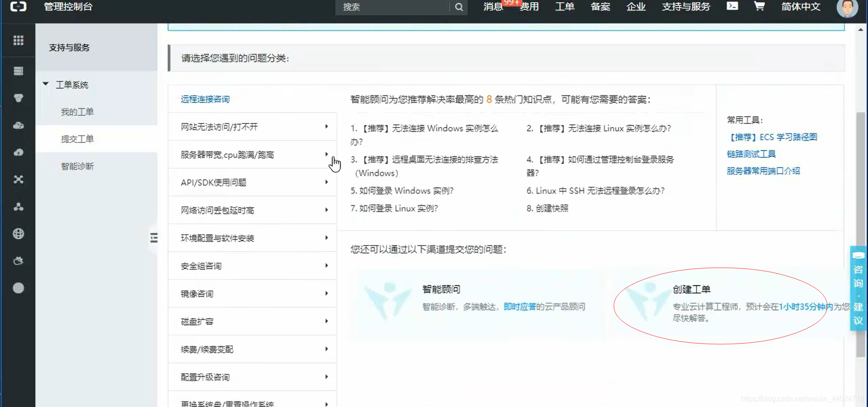This screenshot has height=407, width=868.
Task: Click the user avatar picture
Action: [847, 8]
